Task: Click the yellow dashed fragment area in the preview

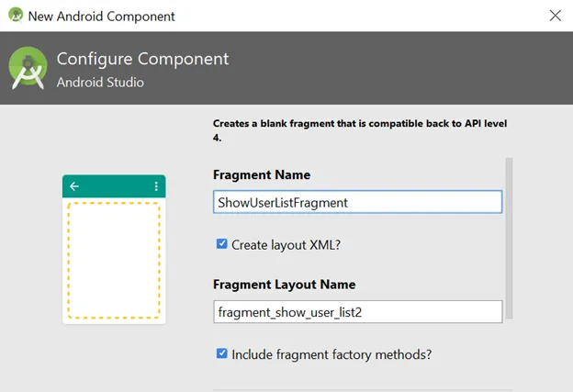Action: pos(114,260)
